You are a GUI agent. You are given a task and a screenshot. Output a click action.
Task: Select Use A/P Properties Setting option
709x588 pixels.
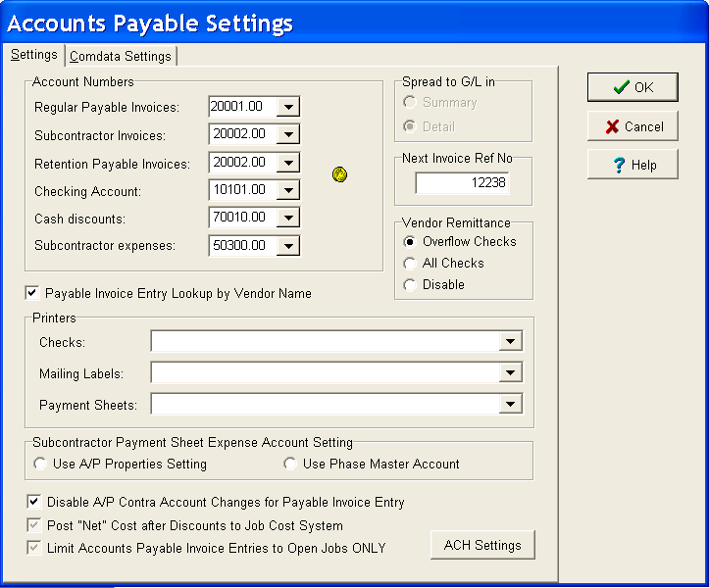[x=40, y=464]
